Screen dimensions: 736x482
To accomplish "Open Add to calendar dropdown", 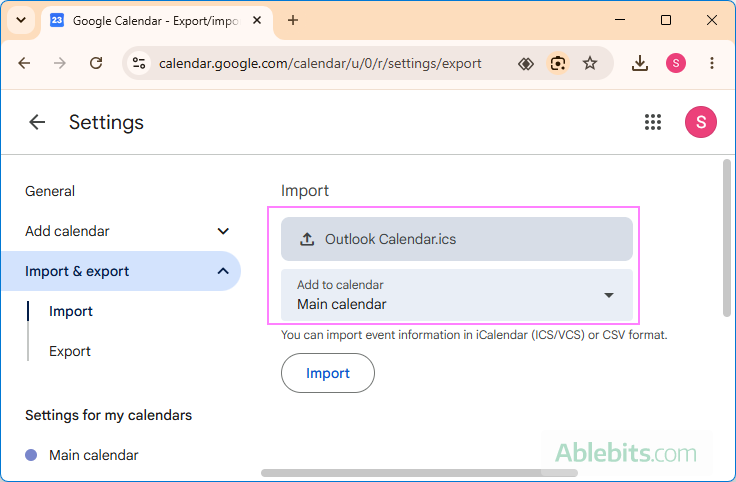I will point(457,295).
